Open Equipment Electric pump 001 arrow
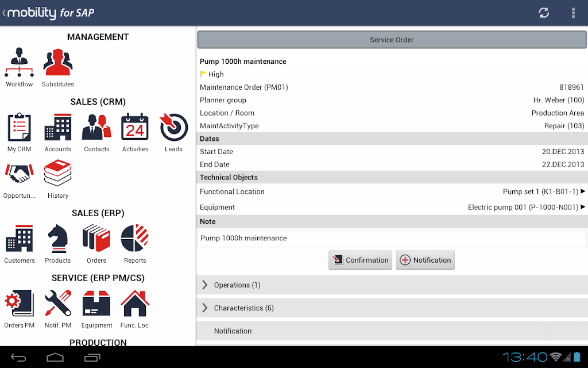The height and width of the screenshot is (368, 588). [582, 208]
